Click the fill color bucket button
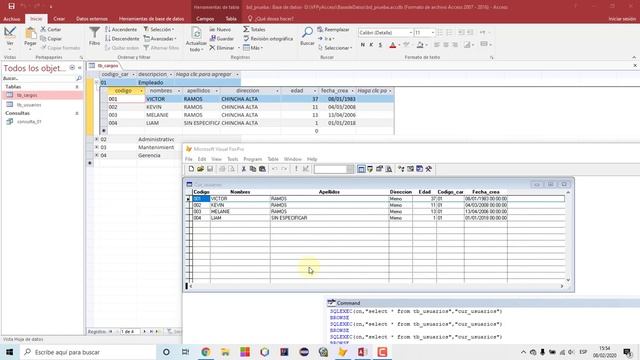 tap(420, 45)
